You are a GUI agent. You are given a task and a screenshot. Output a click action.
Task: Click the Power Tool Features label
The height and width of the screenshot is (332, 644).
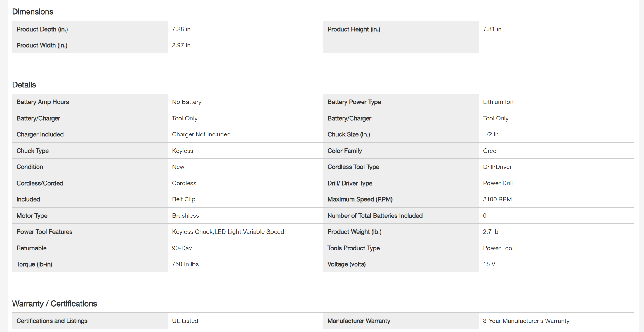(44, 232)
